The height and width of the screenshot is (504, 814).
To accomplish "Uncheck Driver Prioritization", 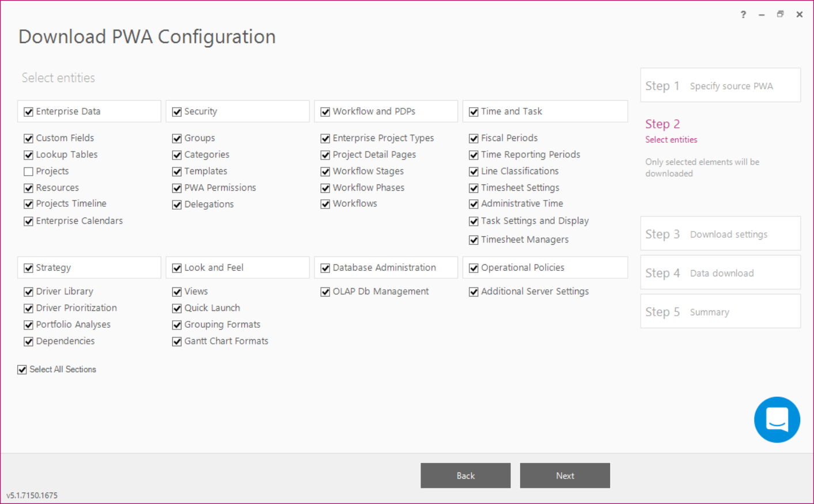I will pos(28,308).
